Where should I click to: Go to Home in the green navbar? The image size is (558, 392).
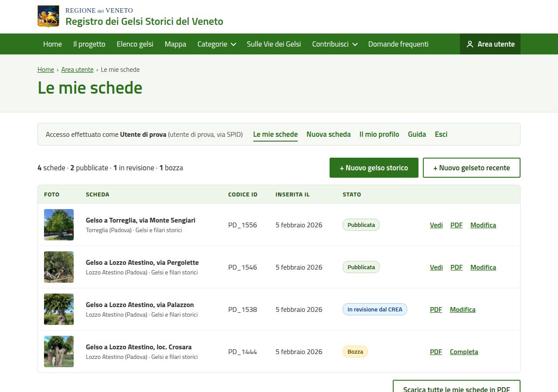pyautogui.click(x=52, y=44)
